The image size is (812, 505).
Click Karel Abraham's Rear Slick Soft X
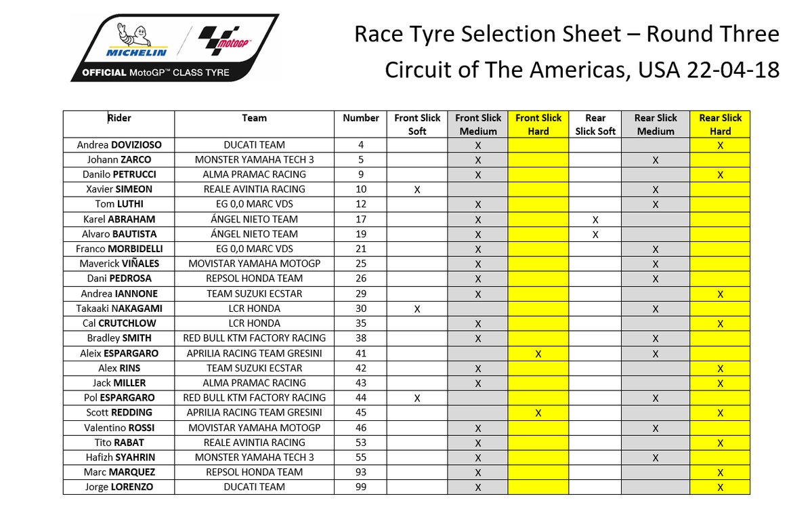point(595,220)
